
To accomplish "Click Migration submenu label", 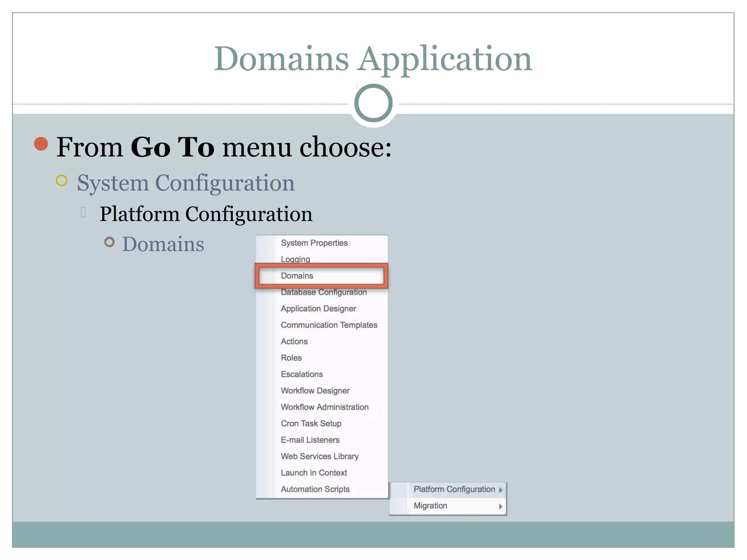I will click(x=430, y=506).
